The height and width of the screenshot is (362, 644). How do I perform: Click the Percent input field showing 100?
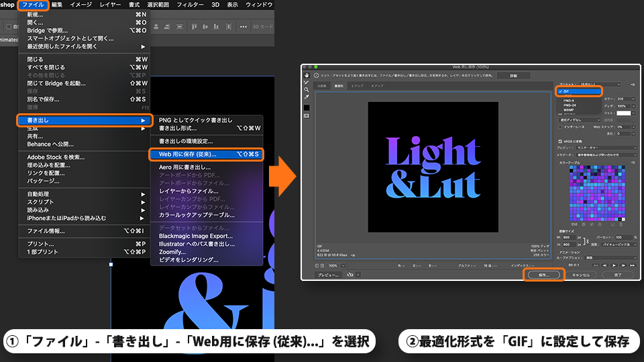click(624, 237)
